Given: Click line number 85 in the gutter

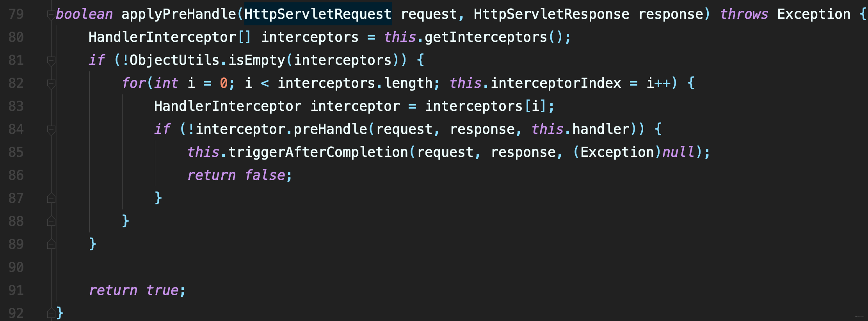Looking at the screenshot, I should click(16, 152).
